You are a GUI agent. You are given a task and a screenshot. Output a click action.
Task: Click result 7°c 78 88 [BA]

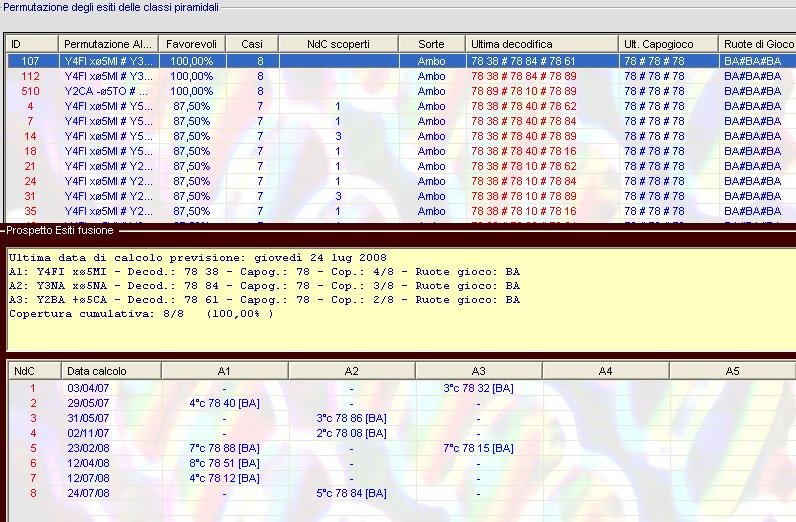click(224, 448)
